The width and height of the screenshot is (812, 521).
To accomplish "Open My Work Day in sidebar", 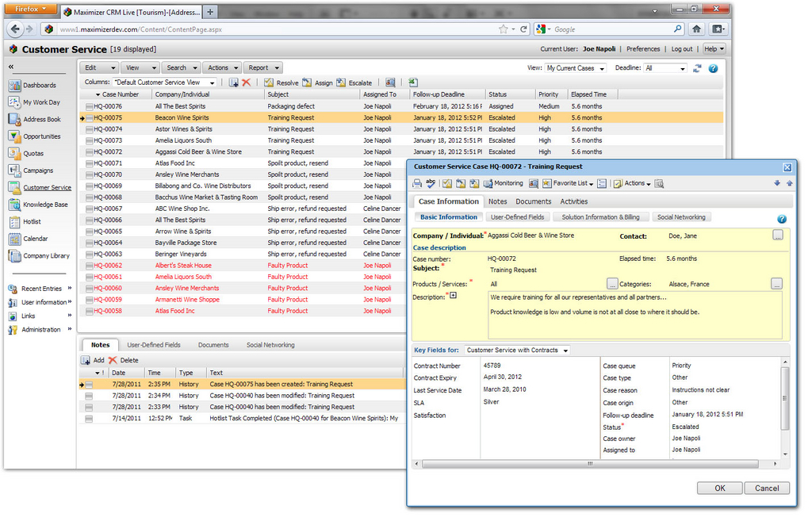I will [x=34, y=102].
